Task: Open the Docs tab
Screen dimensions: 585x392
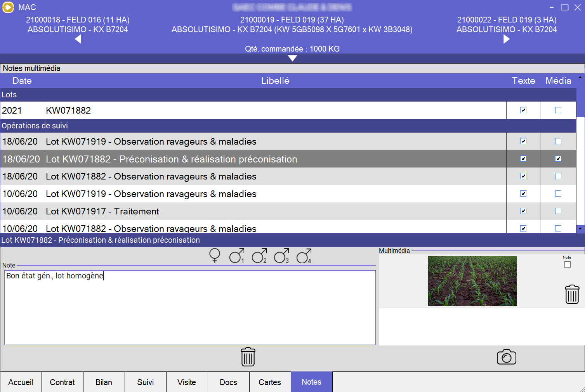Action: coord(229,382)
